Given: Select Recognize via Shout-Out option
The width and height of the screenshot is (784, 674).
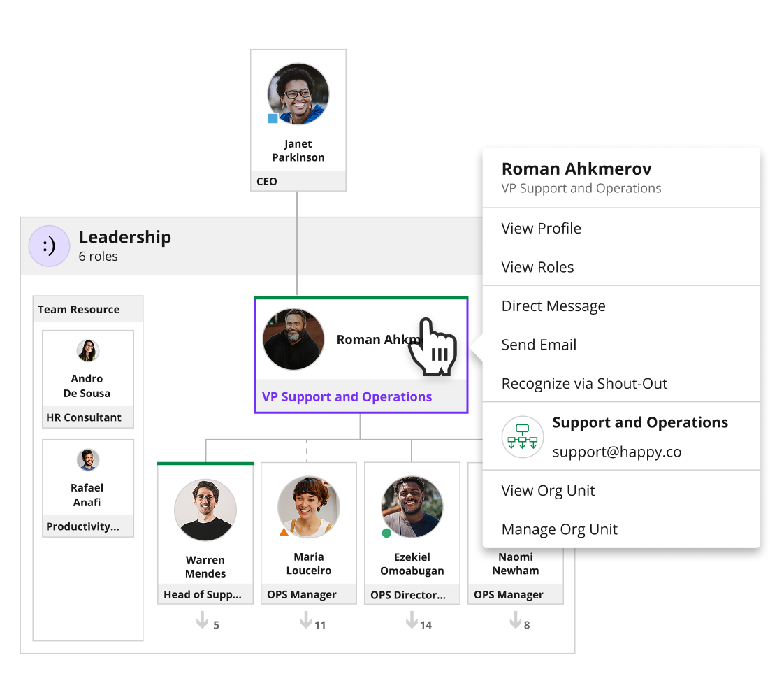Looking at the screenshot, I should tap(584, 383).
